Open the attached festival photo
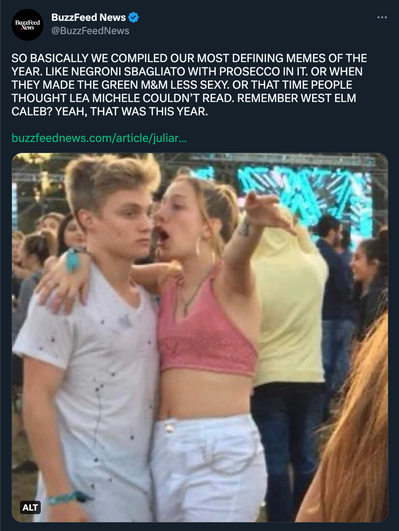399x531 pixels. pyautogui.click(x=200, y=337)
